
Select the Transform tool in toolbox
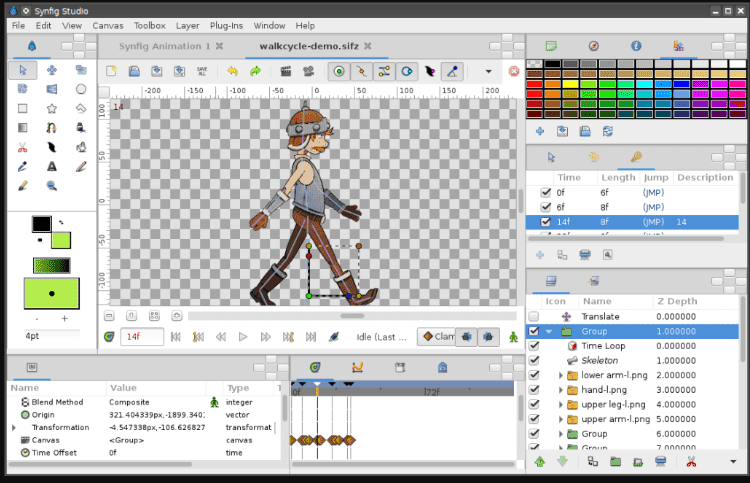tap(23, 70)
